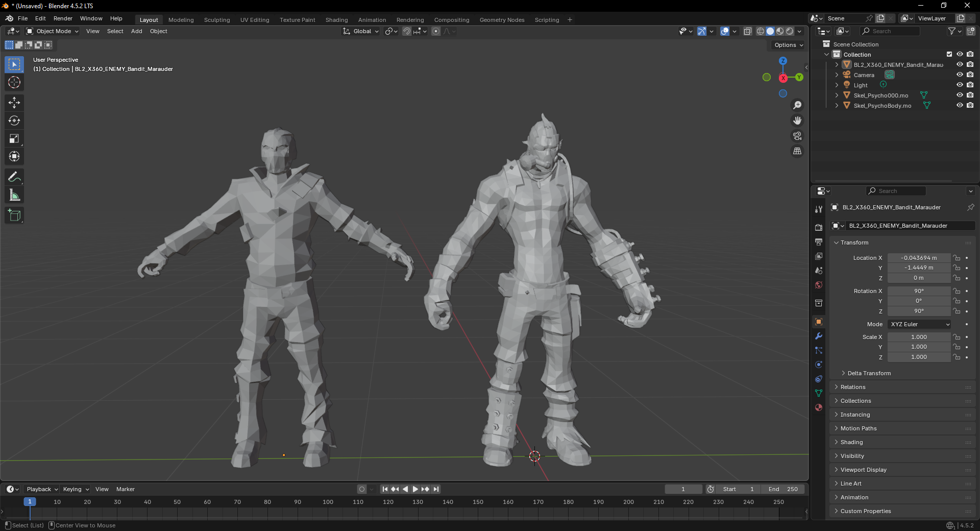Open the Playback popover in timeline

42,489
